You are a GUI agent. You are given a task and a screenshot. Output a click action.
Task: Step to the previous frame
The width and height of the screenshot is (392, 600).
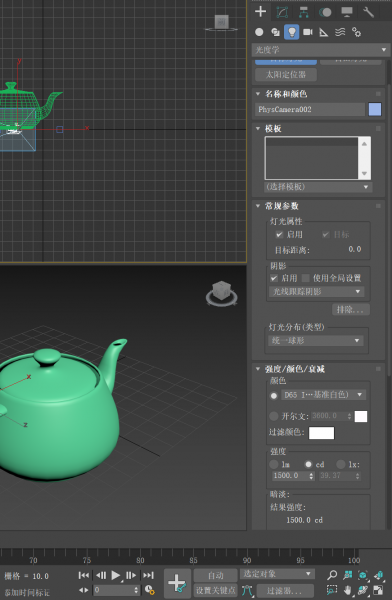click(x=101, y=575)
